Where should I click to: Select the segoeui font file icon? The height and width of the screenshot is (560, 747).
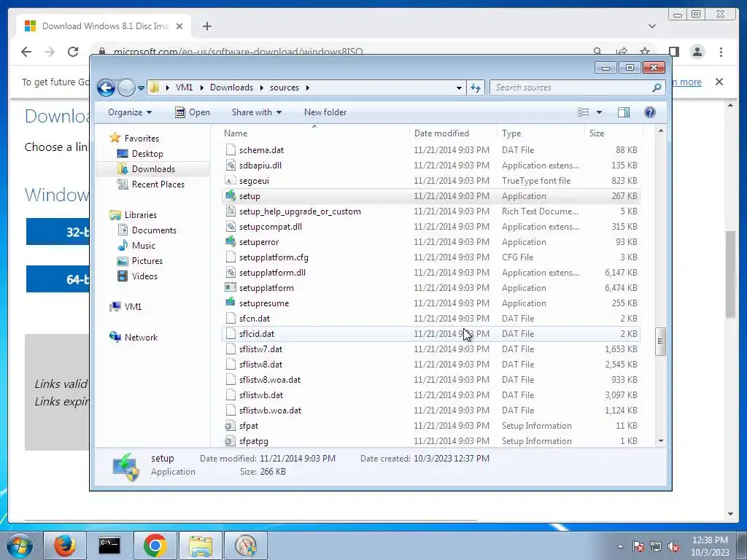pyautogui.click(x=231, y=181)
